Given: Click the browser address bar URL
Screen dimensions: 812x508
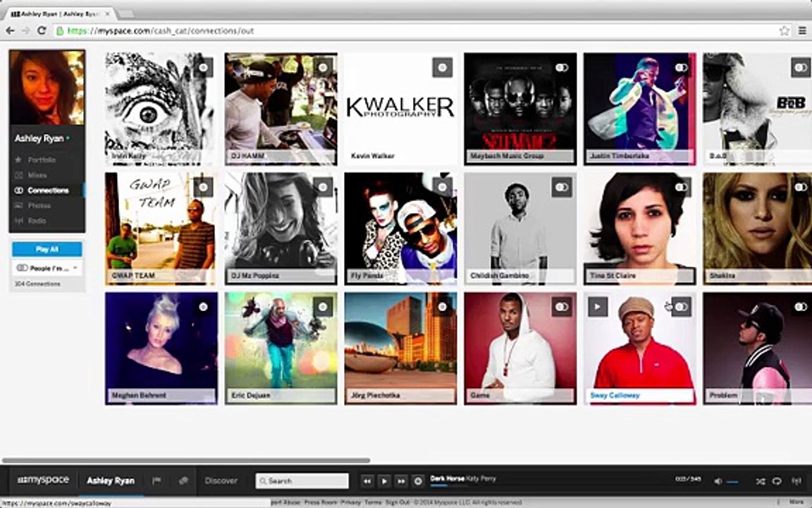Looking at the screenshot, I should (x=161, y=30).
